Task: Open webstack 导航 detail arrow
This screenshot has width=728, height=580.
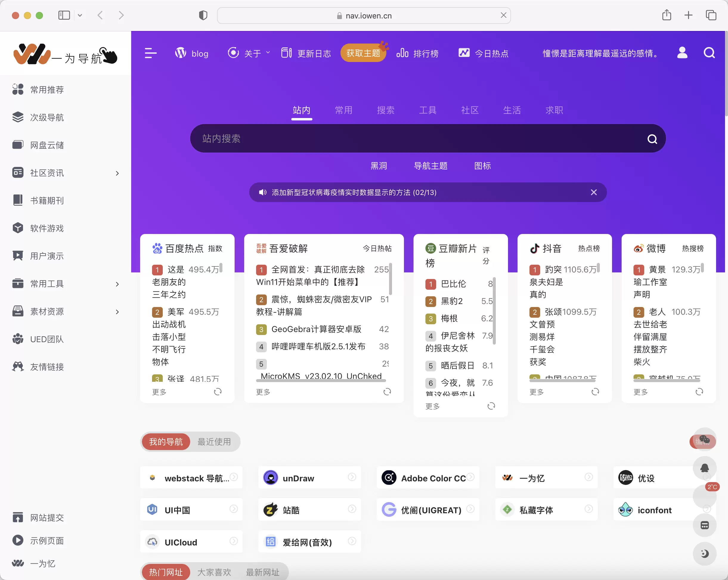Action: 234,477
